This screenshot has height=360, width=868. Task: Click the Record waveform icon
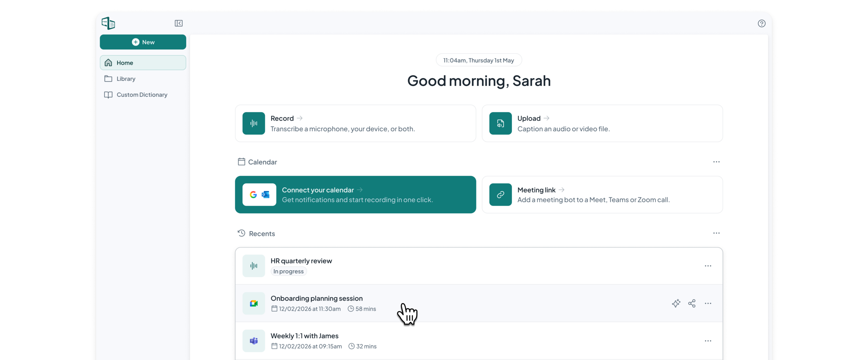tap(254, 123)
